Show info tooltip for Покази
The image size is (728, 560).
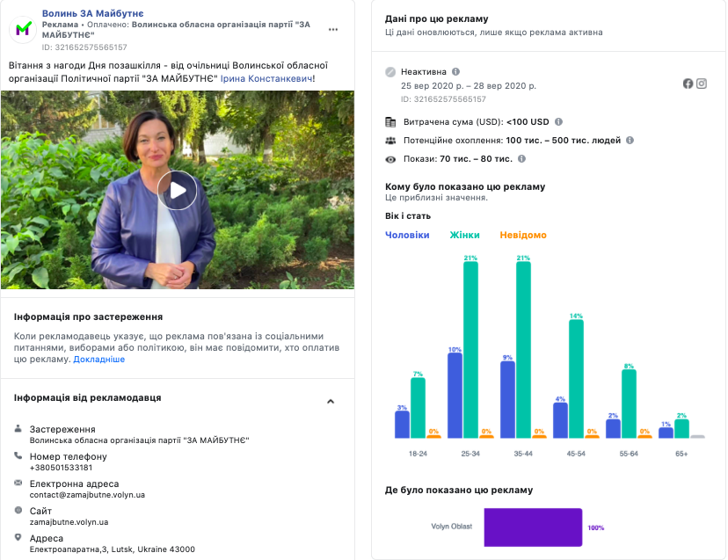point(522,159)
